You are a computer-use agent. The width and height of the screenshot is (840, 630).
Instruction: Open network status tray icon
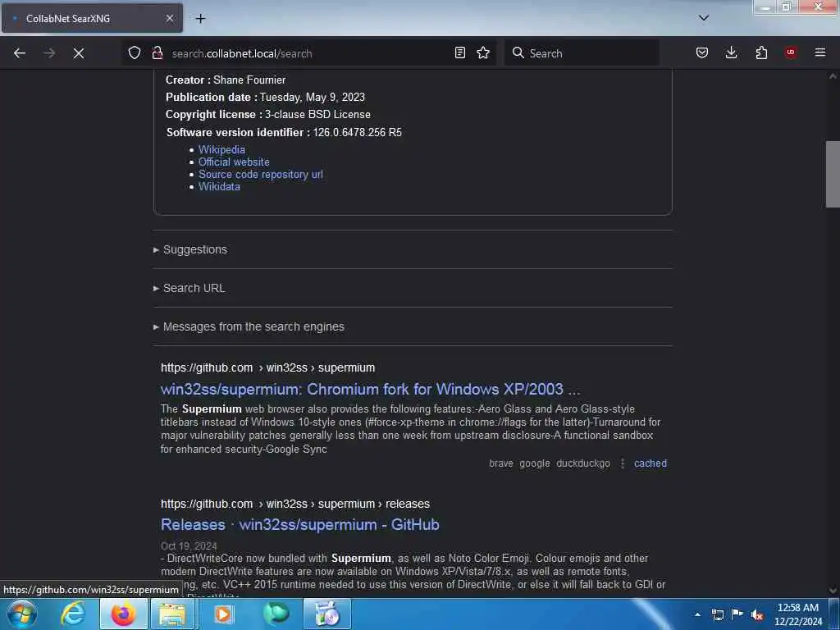(717, 614)
